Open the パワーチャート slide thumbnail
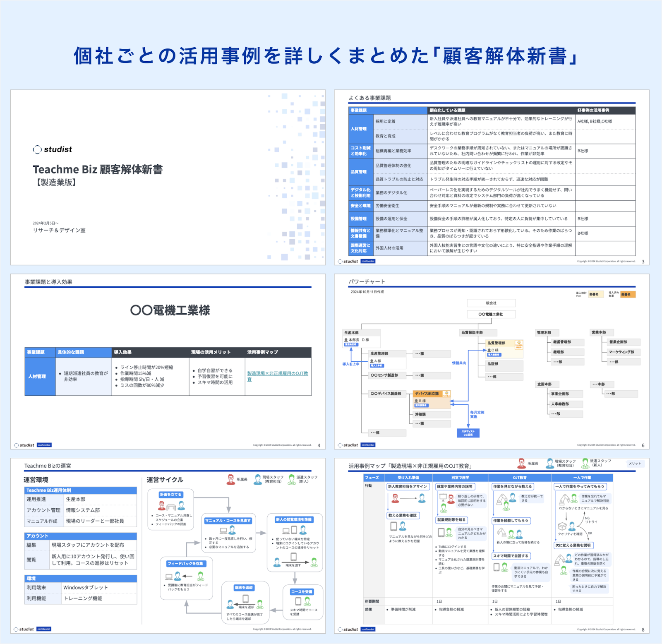This screenshot has height=644, width=662. point(492,361)
